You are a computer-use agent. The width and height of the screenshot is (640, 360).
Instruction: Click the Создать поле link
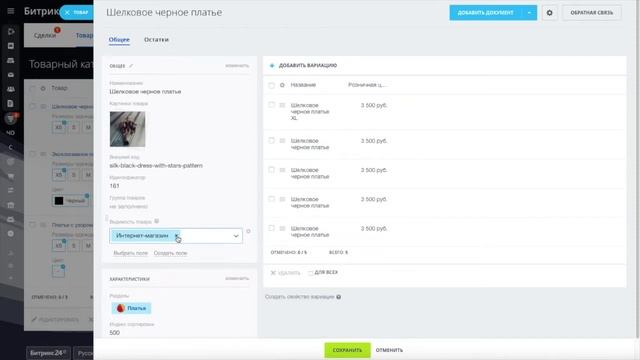point(170,253)
